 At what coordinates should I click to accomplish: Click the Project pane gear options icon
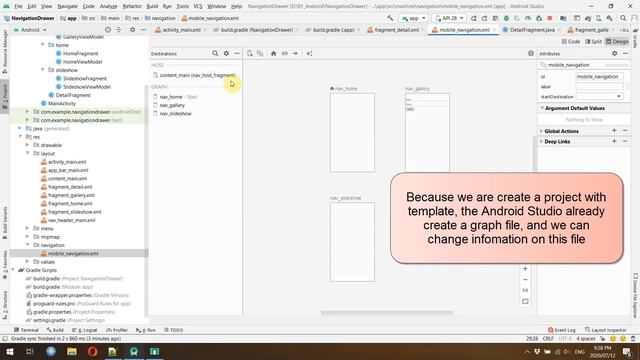pos(132,30)
